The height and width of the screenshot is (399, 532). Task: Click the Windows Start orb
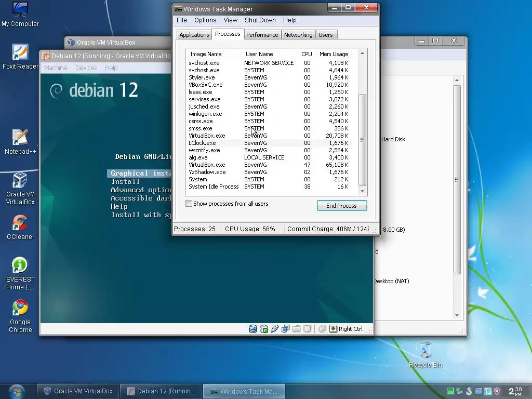click(16, 392)
